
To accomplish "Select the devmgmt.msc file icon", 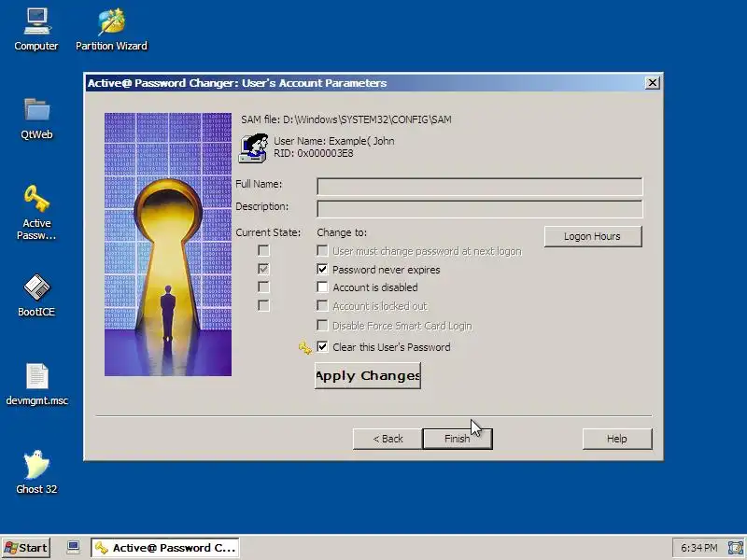I will click(x=36, y=385).
